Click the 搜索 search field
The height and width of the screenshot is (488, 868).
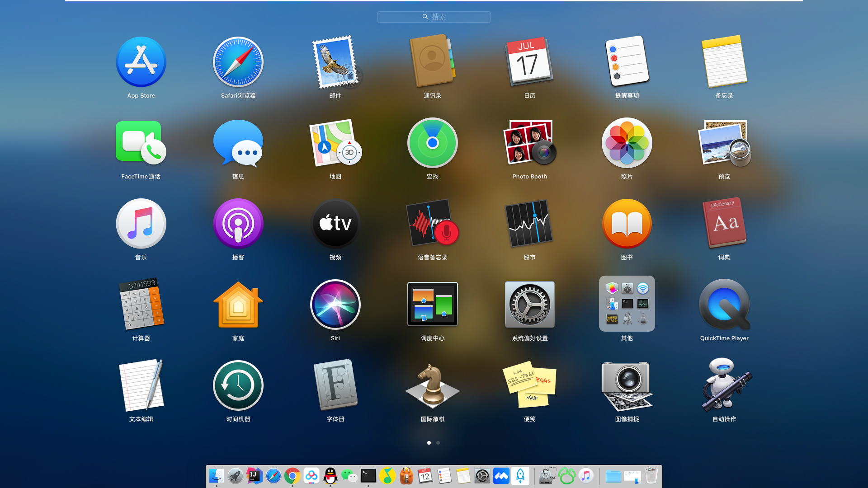434,17
